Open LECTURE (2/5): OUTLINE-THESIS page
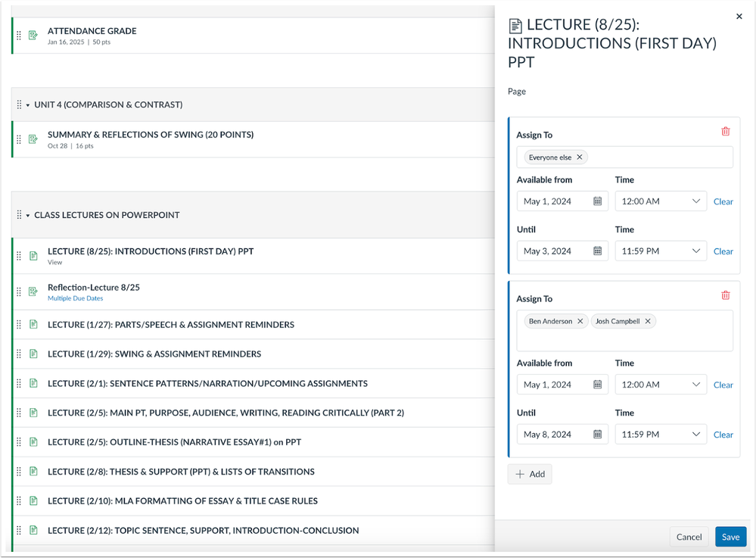Screen dimensions: 756x558 (x=174, y=442)
